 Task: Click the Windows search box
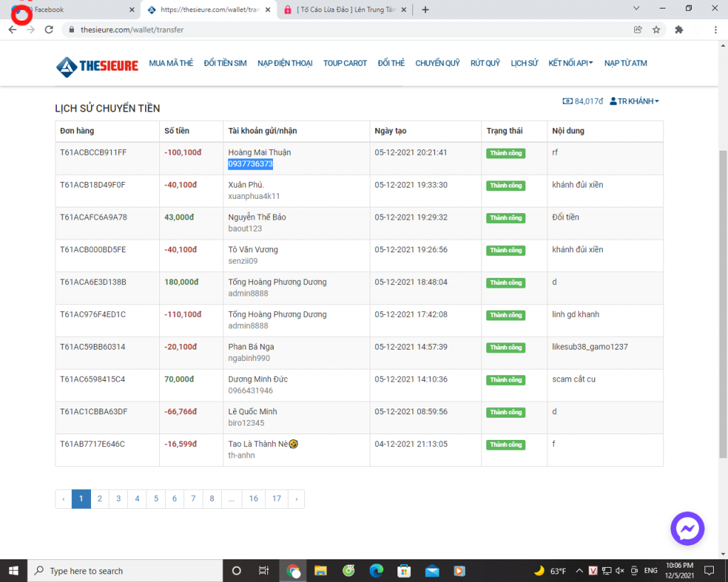(125, 571)
